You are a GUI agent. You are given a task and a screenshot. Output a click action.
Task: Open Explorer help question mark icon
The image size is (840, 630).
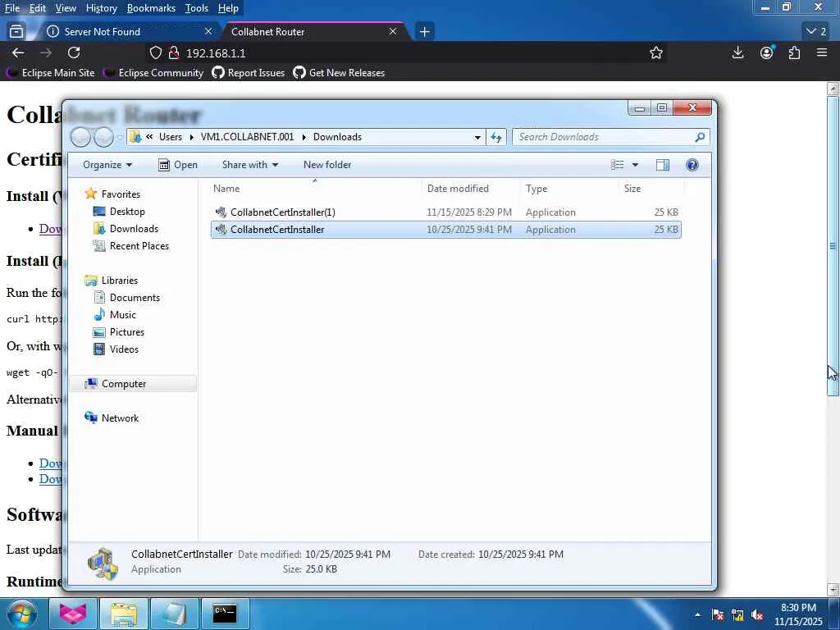pyautogui.click(x=692, y=165)
